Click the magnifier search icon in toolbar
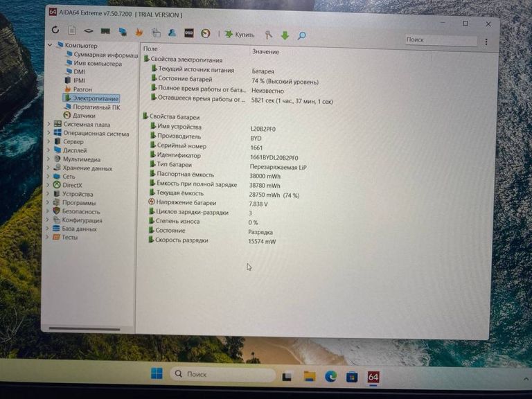This screenshot has width=532, height=399. click(301, 35)
